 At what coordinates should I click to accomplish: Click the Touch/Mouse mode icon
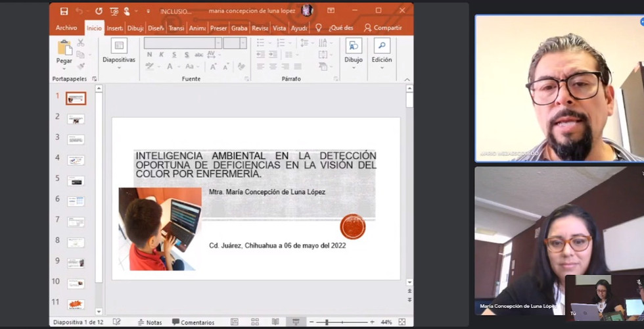pyautogui.click(x=126, y=11)
